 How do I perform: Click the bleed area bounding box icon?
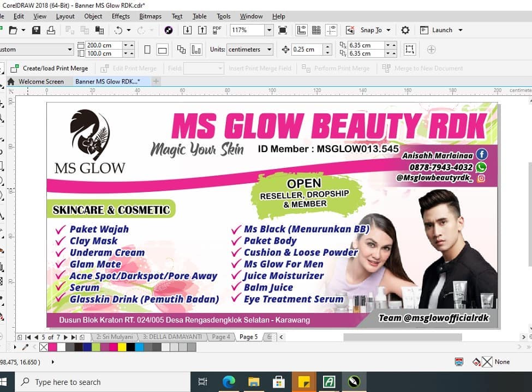click(410, 50)
